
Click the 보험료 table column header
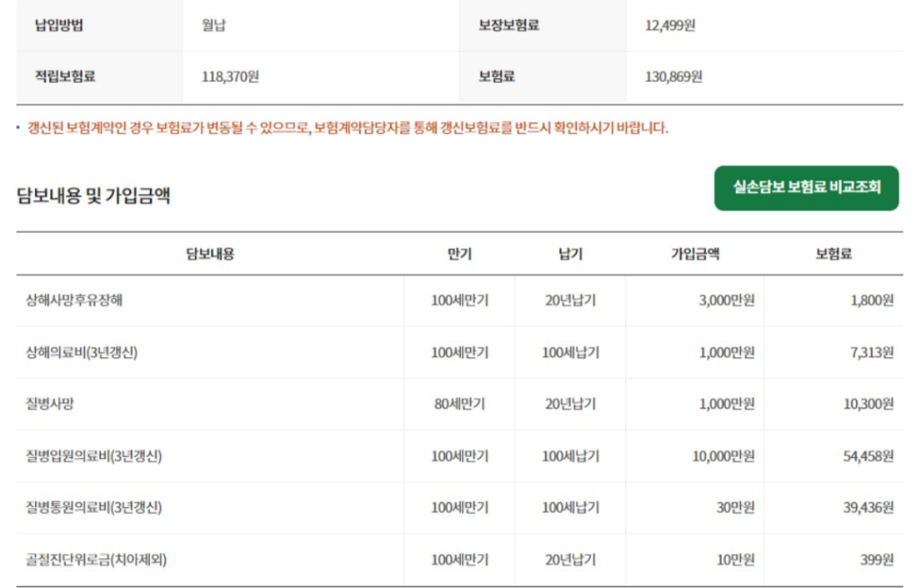833,254
